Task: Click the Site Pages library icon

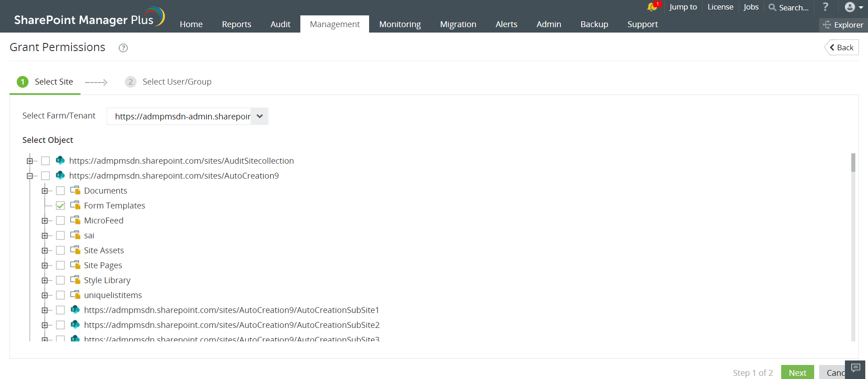Action: (x=75, y=265)
